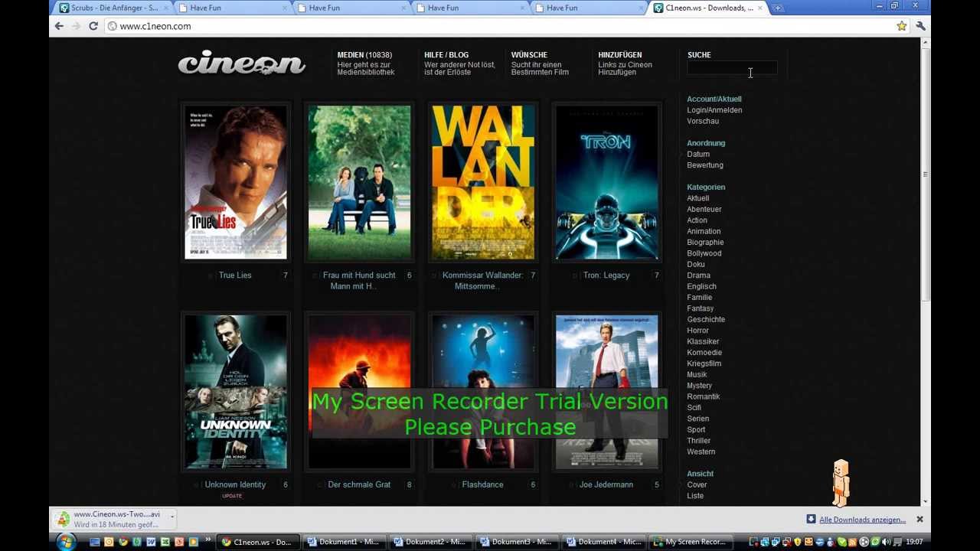Open a new browser tab
980x551 pixels.
tap(778, 8)
